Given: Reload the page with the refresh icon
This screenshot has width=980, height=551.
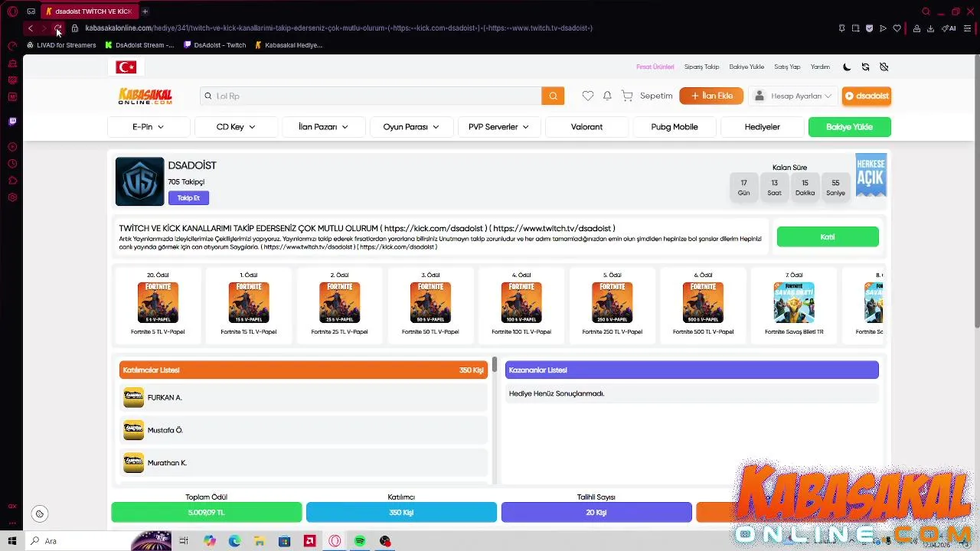Looking at the screenshot, I should coord(57,28).
